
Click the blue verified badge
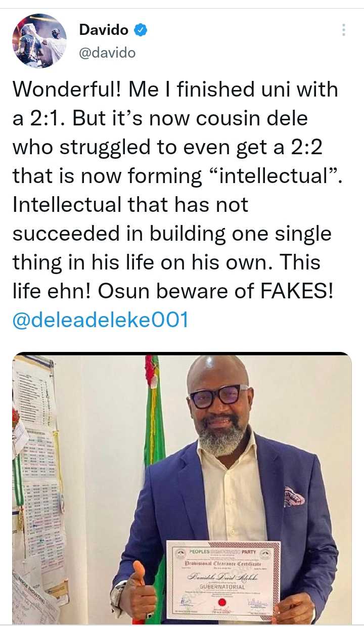(141, 30)
